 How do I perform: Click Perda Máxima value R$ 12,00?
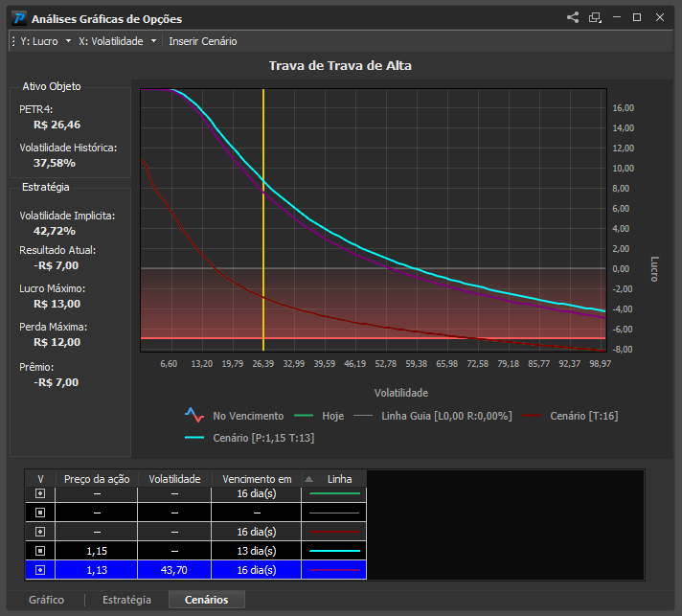tap(57, 342)
